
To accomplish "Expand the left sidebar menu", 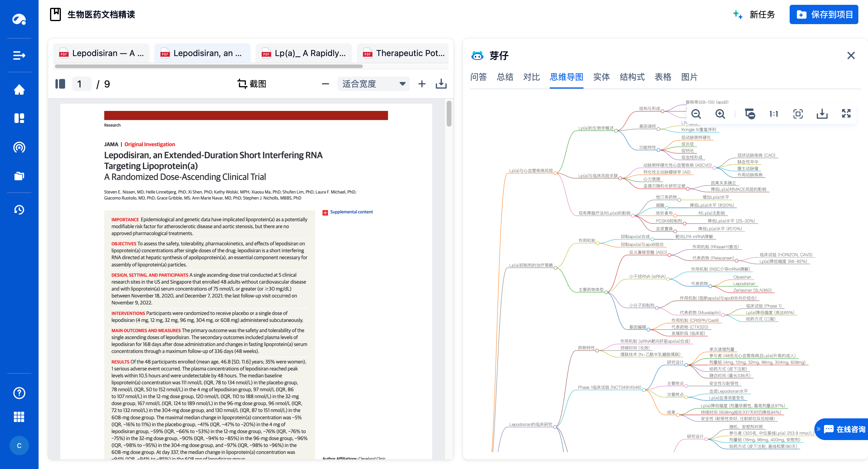I will [x=19, y=55].
